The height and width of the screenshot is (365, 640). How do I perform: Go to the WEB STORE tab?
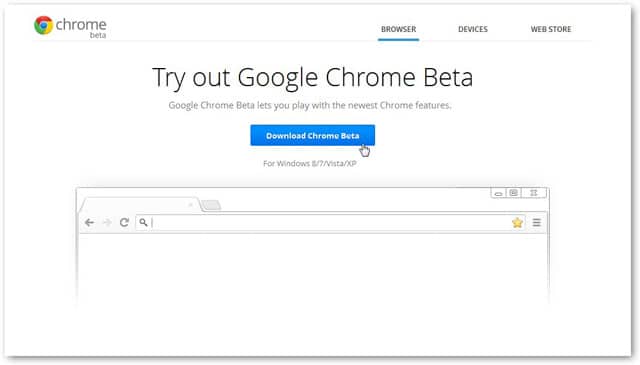click(551, 29)
